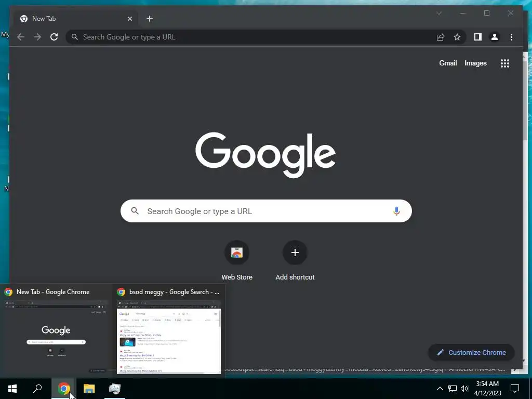The image size is (532, 399).
Task: Open a new tab with plus button
Action: 150,19
